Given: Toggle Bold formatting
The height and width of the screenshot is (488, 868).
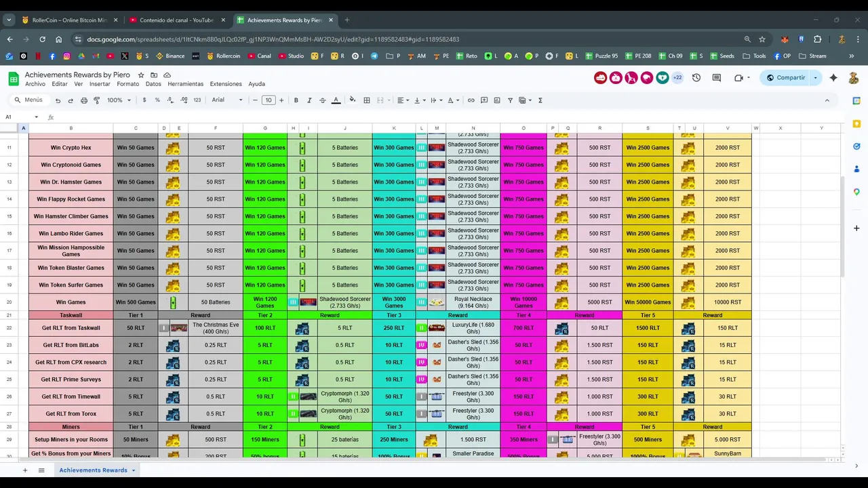Looking at the screenshot, I should point(296,100).
